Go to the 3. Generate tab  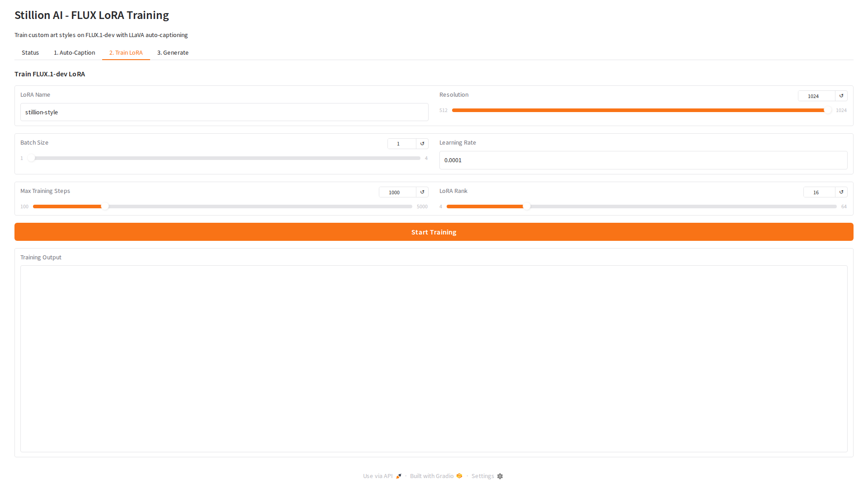[173, 53]
